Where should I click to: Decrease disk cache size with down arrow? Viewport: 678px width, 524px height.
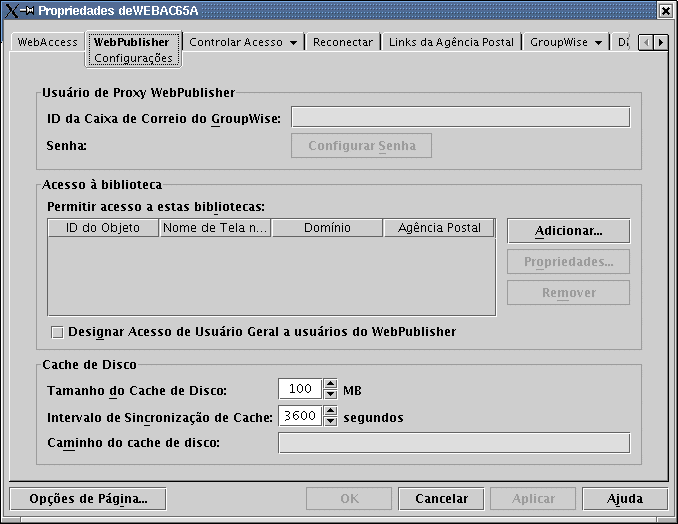pos(330,393)
